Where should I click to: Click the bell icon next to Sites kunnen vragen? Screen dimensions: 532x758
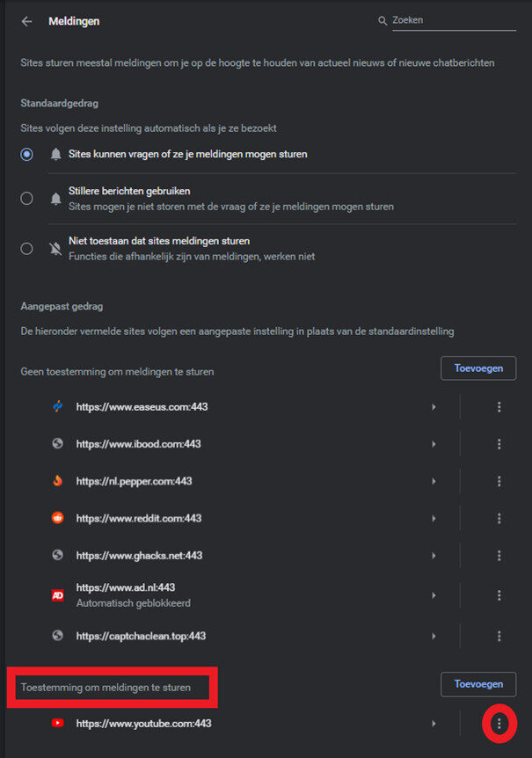coord(55,154)
